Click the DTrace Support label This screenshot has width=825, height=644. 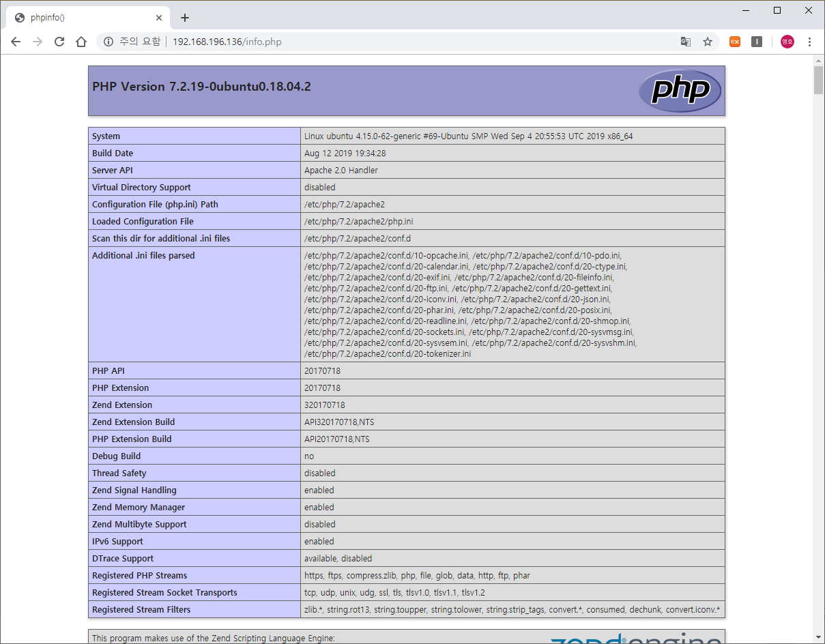[123, 559]
